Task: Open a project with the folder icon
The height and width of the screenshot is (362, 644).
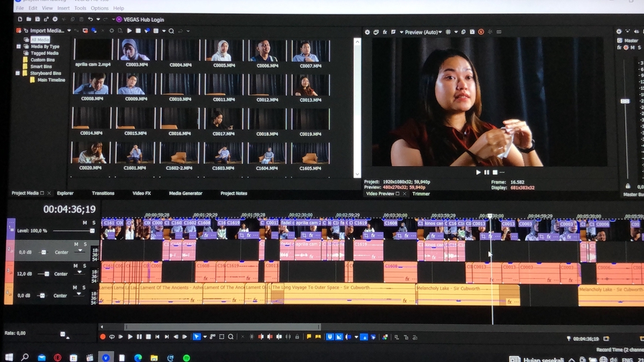Action: coord(28,19)
